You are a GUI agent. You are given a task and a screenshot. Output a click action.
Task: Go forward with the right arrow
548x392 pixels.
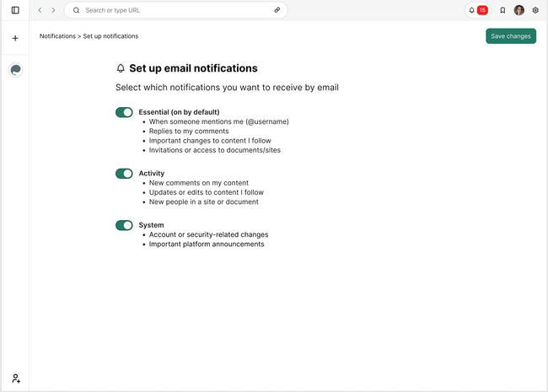coord(53,10)
